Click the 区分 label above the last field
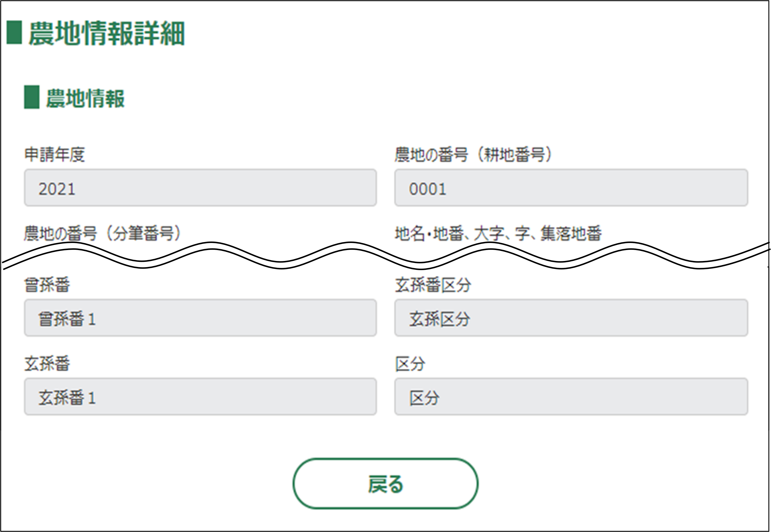 pyautogui.click(x=410, y=363)
